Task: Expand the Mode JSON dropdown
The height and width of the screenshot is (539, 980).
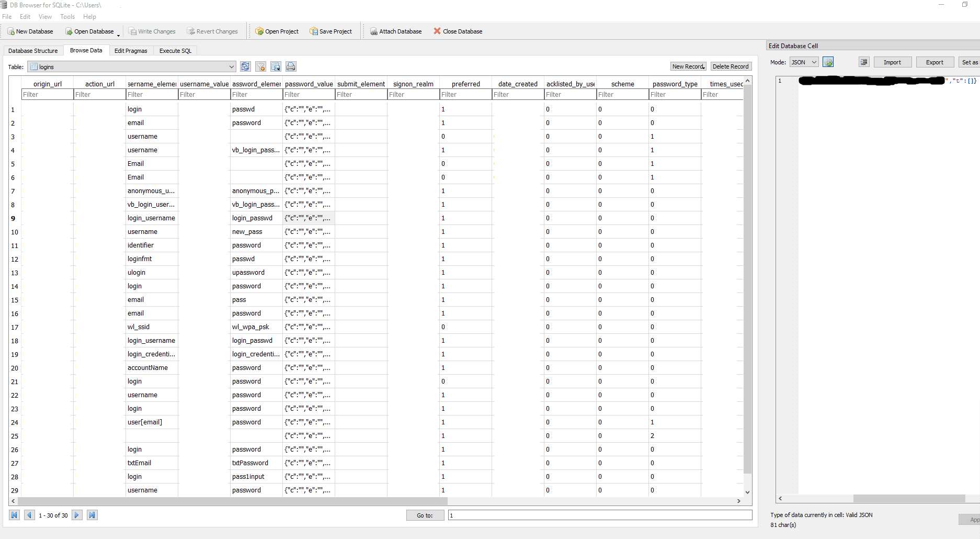Action: click(x=804, y=62)
